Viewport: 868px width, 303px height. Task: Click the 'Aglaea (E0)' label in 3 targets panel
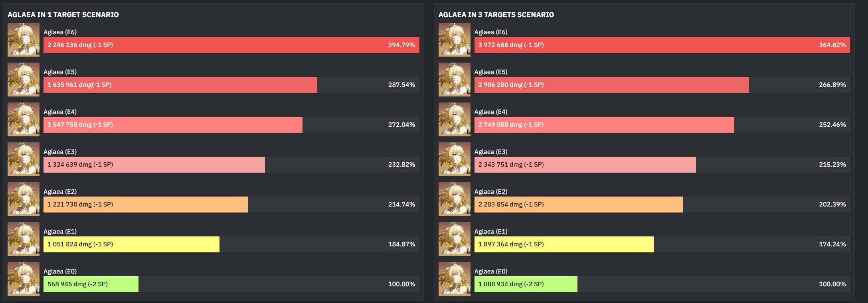pos(491,272)
